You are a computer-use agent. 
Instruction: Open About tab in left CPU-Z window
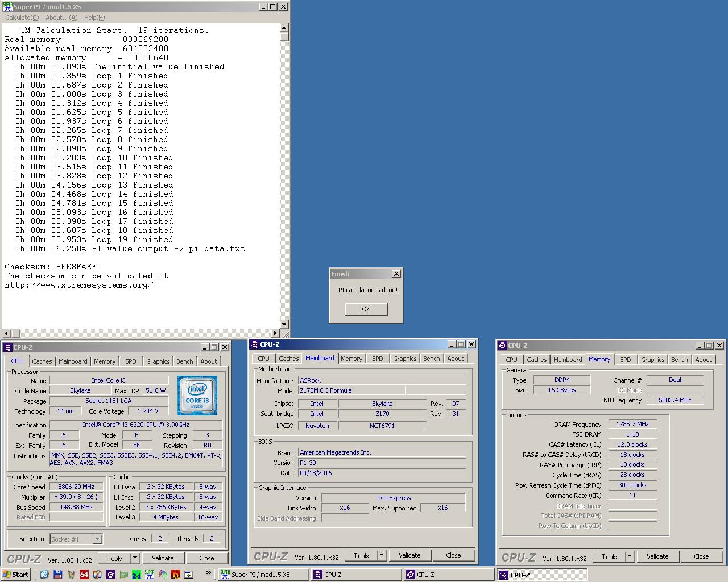208,361
